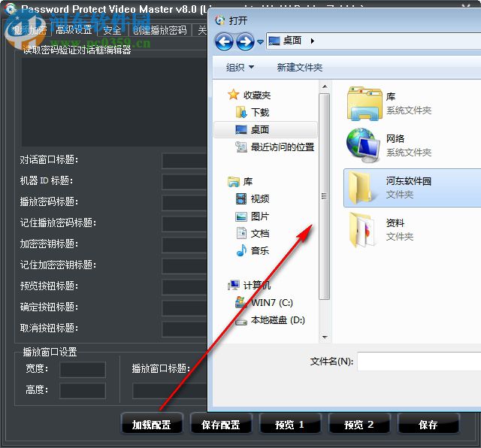Click the 新建文件夹 button
The height and width of the screenshot is (448, 481).
(300, 67)
